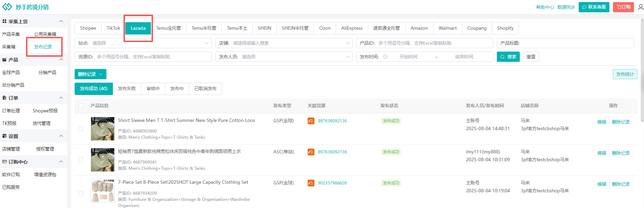Screen dimensions: 644x208
Task: Open the 站点 site dropdown
Action: [143, 43]
